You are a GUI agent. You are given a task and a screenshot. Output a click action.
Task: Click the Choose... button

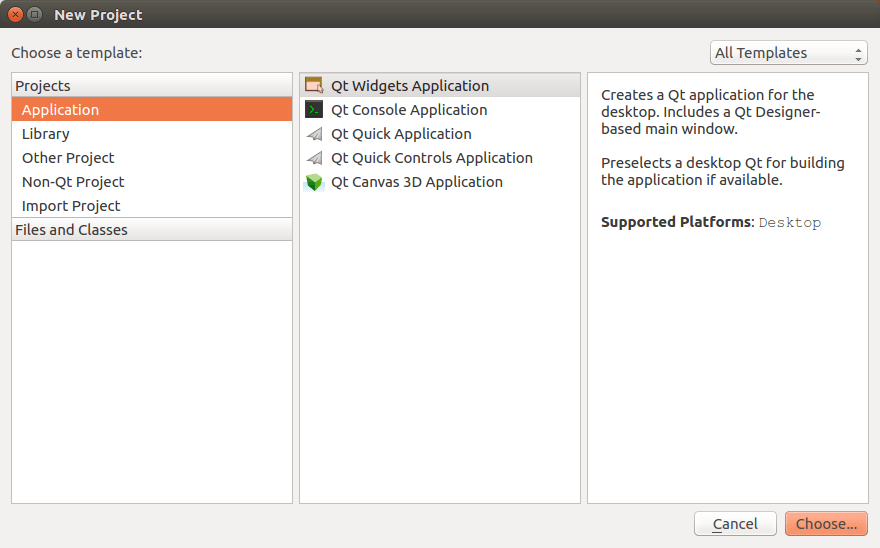[x=826, y=523]
